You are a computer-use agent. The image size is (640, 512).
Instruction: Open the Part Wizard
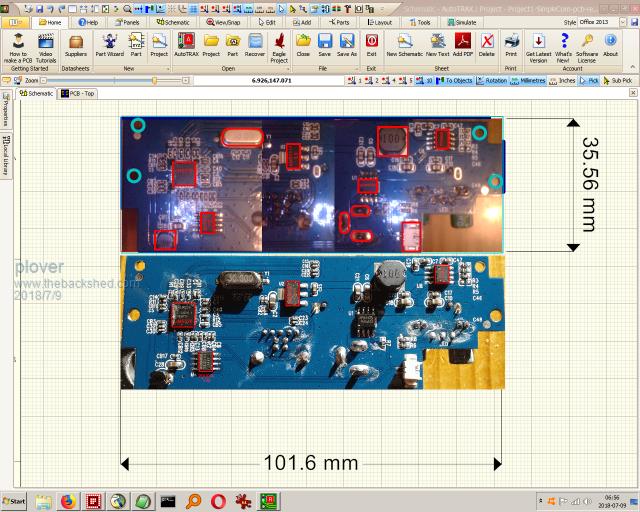point(108,44)
